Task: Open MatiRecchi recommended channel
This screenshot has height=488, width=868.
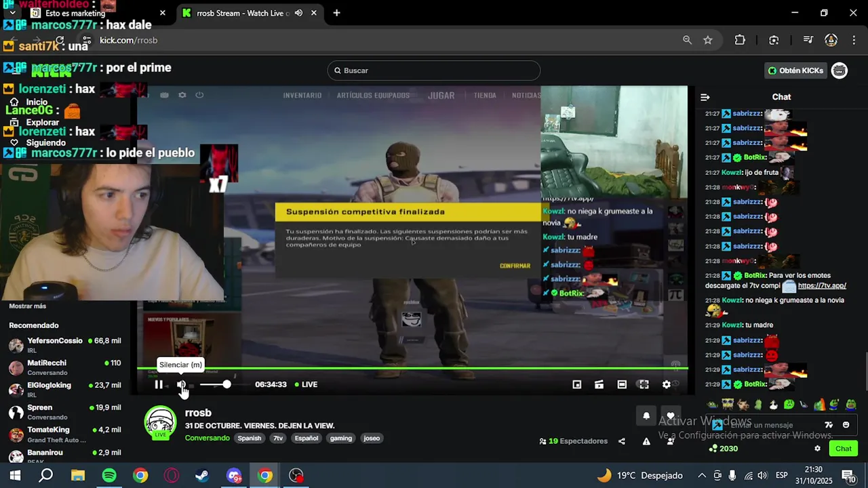Action: pos(64,367)
